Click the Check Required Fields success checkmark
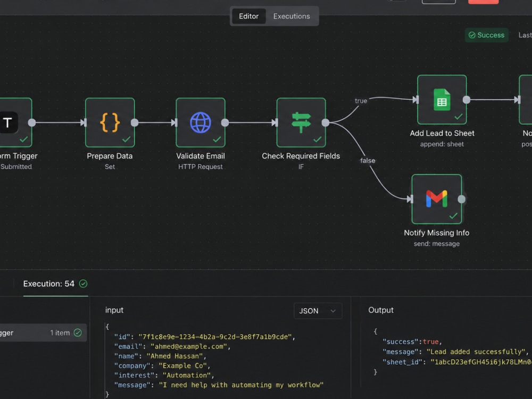 pyautogui.click(x=317, y=139)
